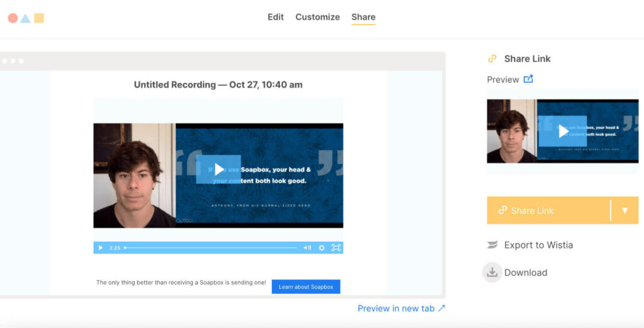Screen dimensions: 644x328
Task: Click the Download icon
Action: click(x=492, y=272)
